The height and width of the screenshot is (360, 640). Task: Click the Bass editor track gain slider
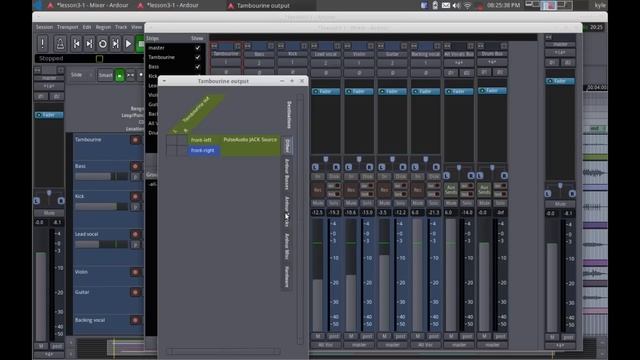pos(102,176)
